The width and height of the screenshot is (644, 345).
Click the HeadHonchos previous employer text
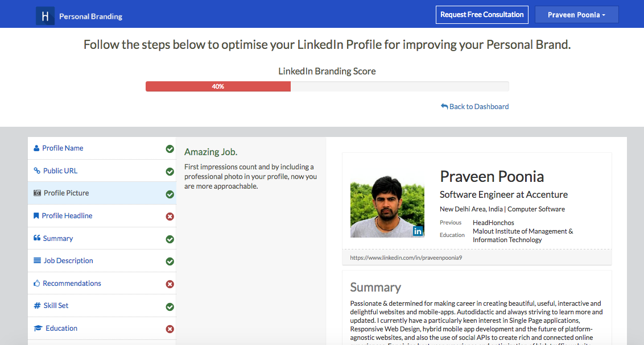tap(493, 223)
